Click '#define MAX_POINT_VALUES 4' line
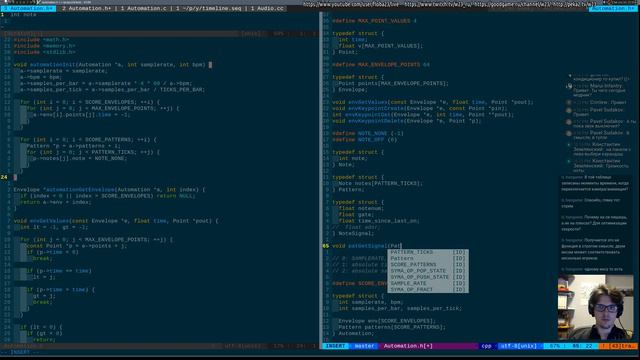Image resolution: width=640 pixels, height=360 pixels. tap(374, 21)
